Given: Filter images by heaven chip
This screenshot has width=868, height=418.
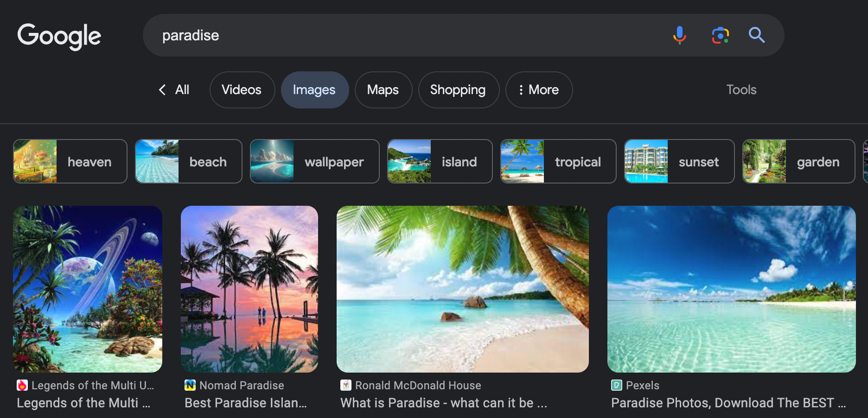Looking at the screenshot, I should coord(70,161).
